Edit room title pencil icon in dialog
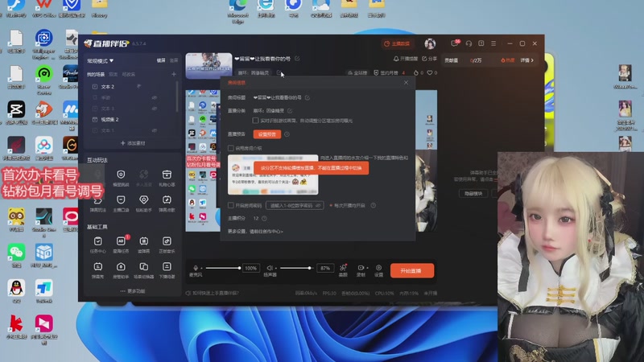The width and height of the screenshot is (644, 362). click(x=308, y=97)
